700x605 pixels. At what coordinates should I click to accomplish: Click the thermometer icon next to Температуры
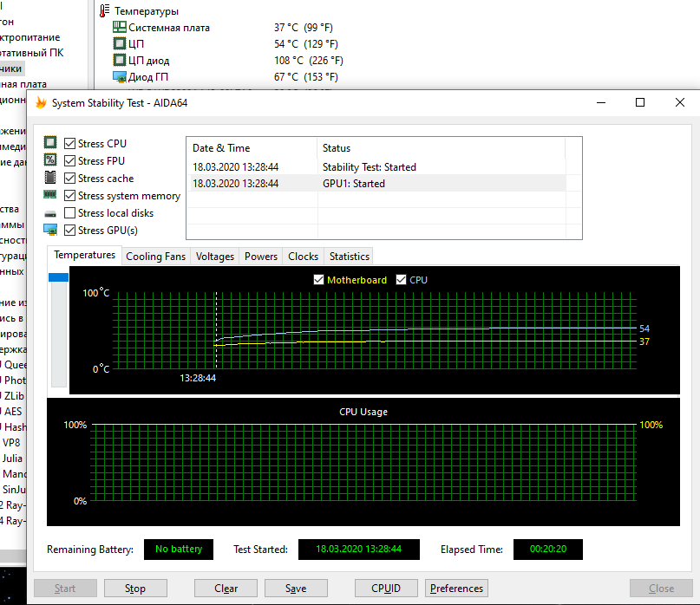point(105,11)
